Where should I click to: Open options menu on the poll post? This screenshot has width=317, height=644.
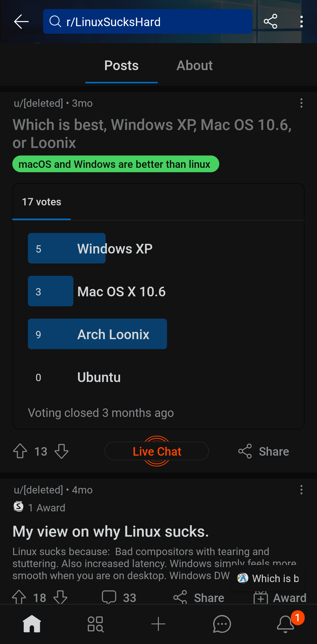(301, 103)
